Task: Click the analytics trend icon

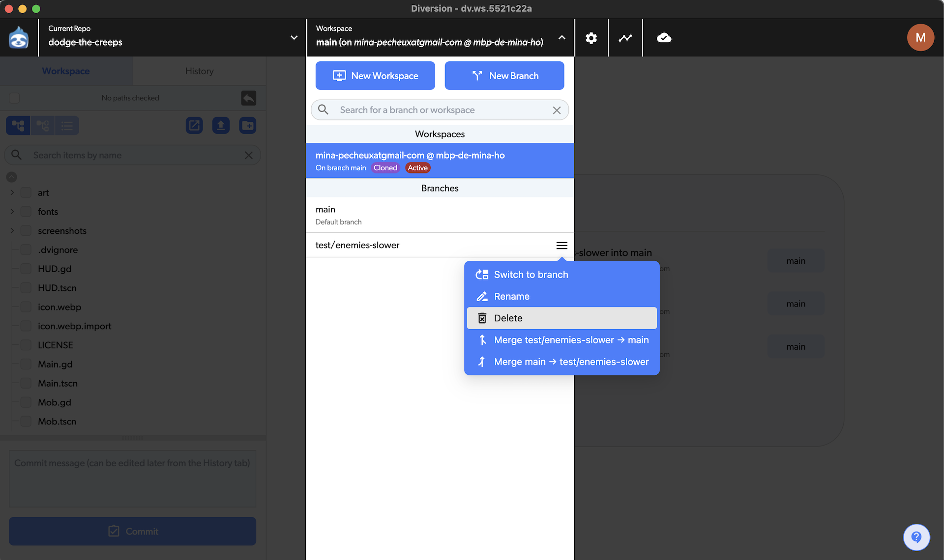Action: pos(625,37)
